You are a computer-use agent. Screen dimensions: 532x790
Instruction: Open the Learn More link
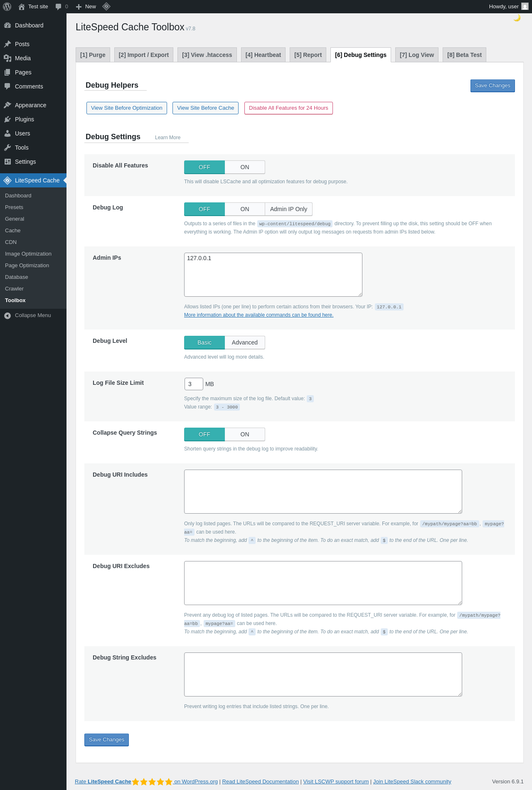point(167,138)
